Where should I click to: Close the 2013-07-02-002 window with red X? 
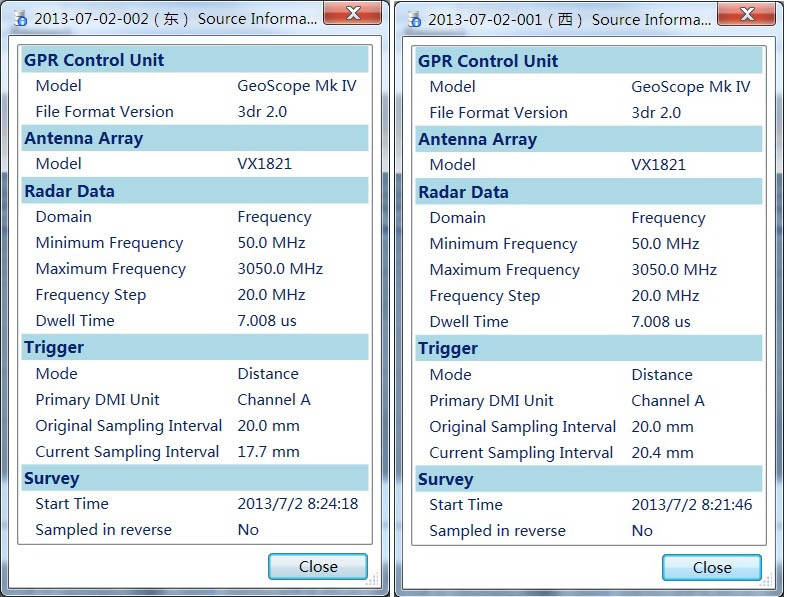click(353, 14)
